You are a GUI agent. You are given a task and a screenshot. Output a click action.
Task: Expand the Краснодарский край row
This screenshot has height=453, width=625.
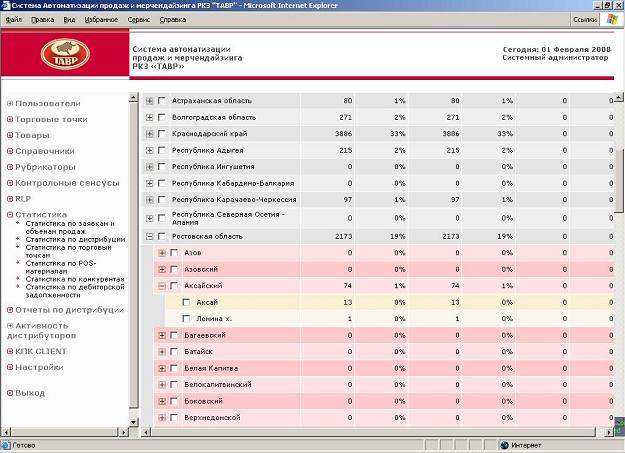149,134
